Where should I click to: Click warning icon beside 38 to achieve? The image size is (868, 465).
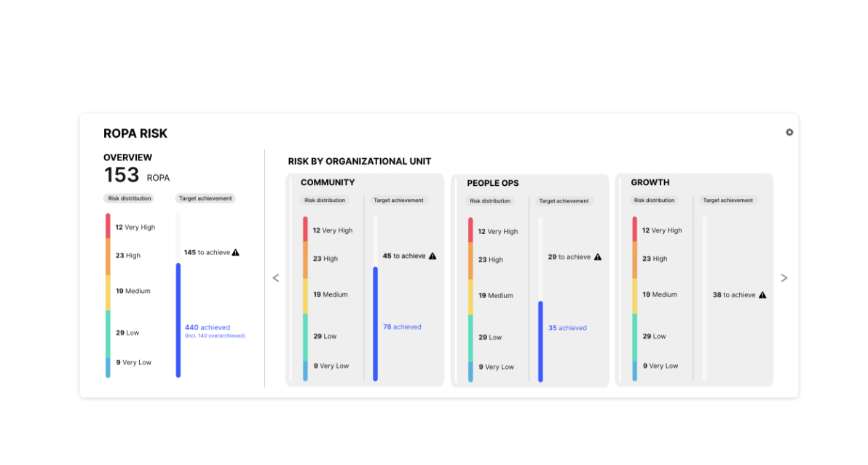pos(762,295)
